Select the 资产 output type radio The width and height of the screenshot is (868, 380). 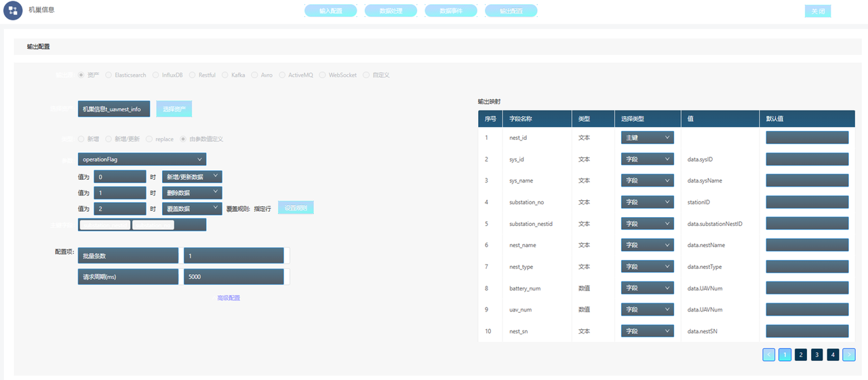click(81, 75)
